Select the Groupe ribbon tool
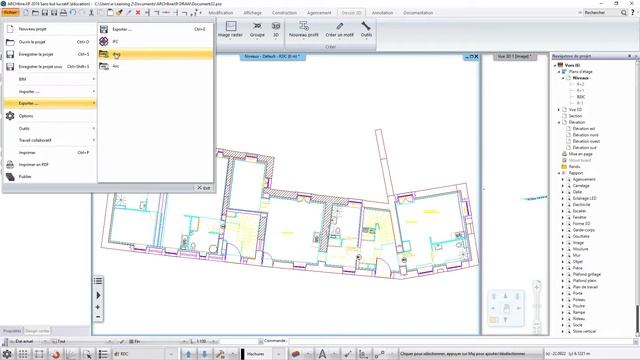Screen dimensions: 640x360 [257, 29]
